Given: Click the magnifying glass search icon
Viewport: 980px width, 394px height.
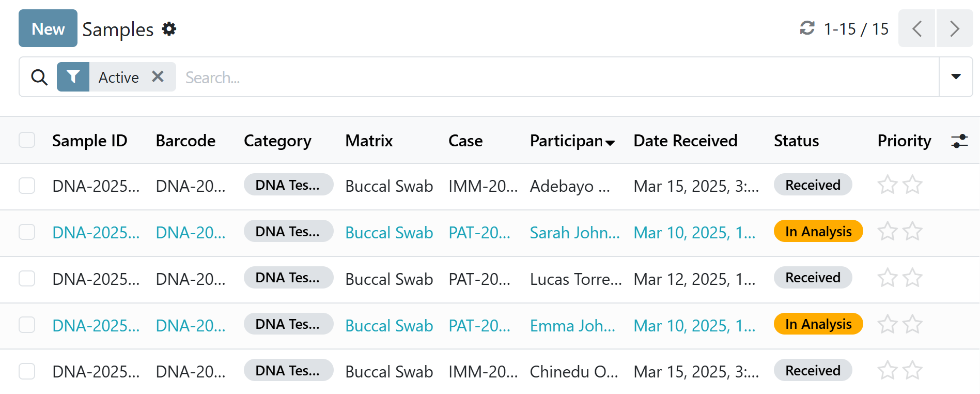Looking at the screenshot, I should pyautogui.click(x=39, y=77).
